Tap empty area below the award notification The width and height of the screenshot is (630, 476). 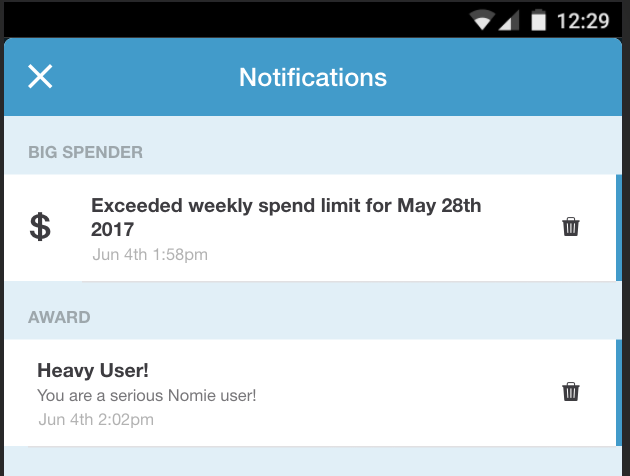(313, 461)
